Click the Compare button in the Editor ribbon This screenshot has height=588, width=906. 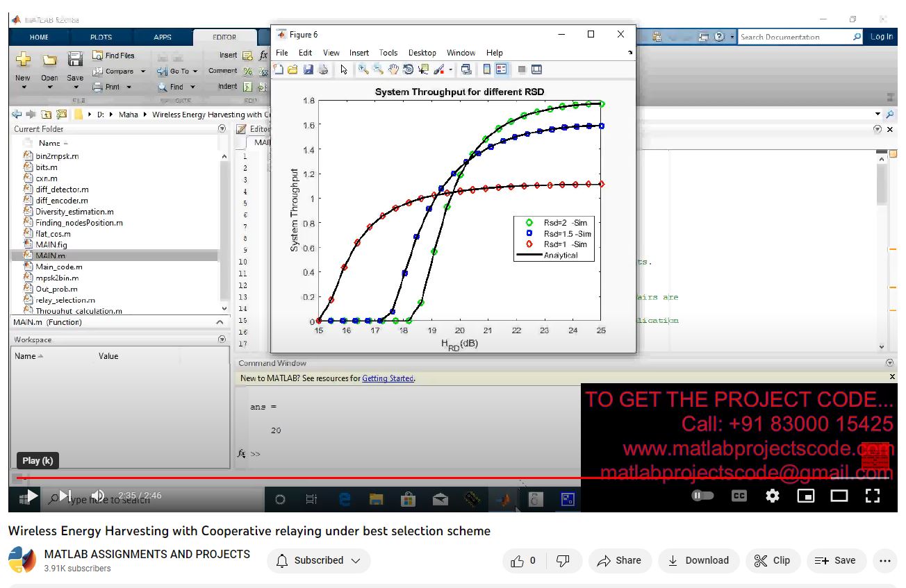coord(114,72)
